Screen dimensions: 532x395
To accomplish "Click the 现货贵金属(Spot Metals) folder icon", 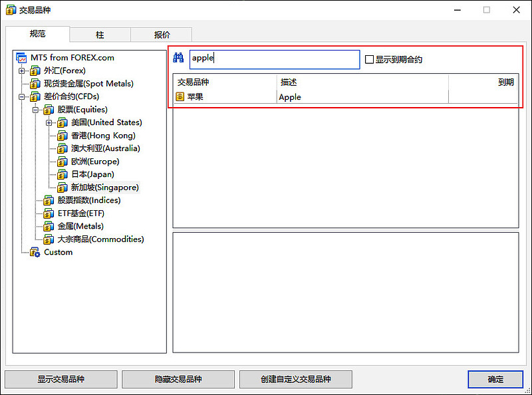I will click(x=35, y=84).
